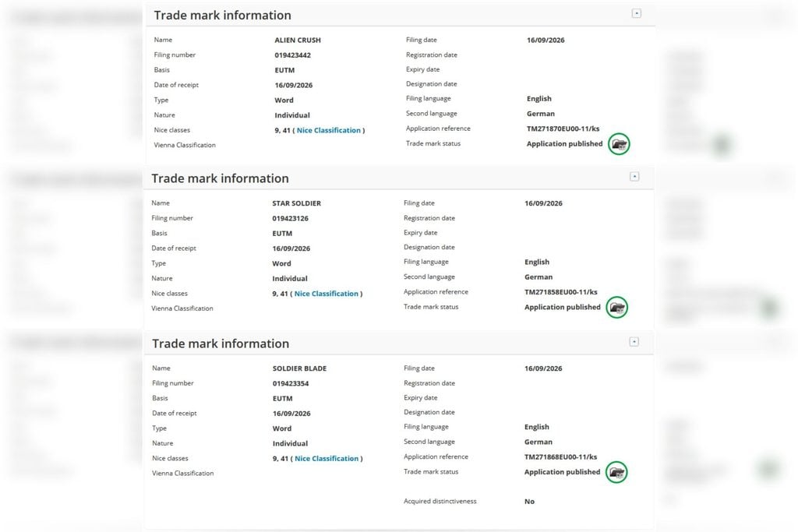Click application reference TM271870EU00-11/ks
The image size is (798, 532).
(563, 129)
